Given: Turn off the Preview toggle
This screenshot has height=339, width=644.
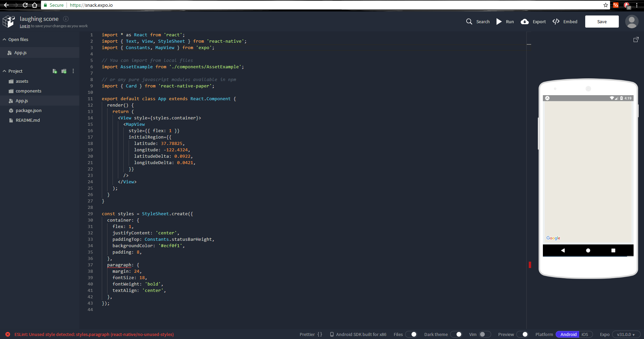Looking at the screenshot, I should pyautogui.click(x=523, y=334).
